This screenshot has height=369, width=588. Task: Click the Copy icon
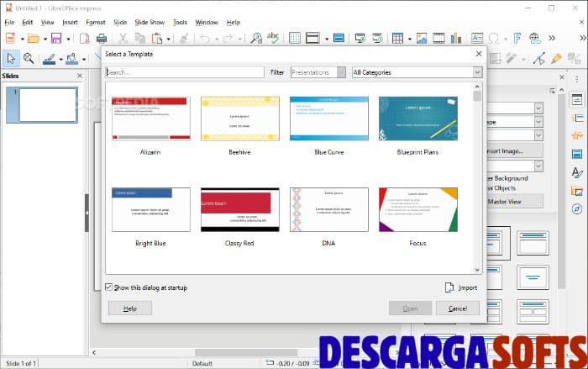click(x=140, y=39)
